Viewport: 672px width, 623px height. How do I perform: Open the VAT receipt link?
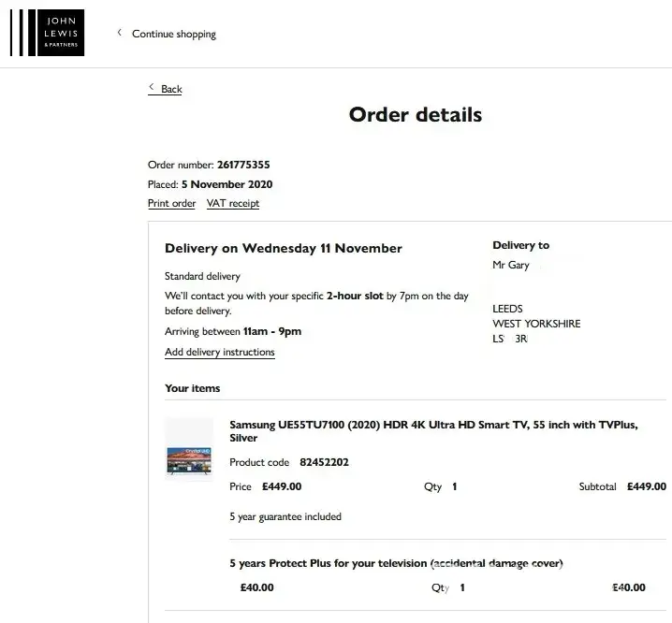tap(233, 203)
